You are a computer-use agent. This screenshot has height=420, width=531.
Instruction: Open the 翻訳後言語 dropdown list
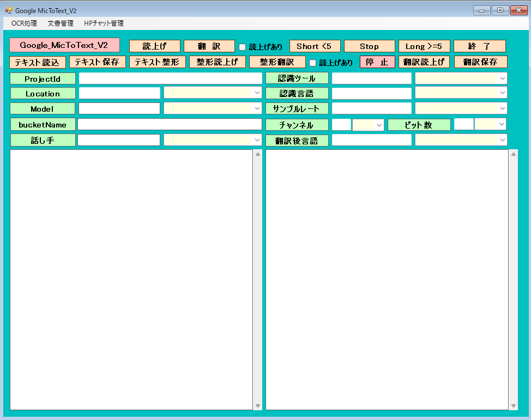(x=502, y=140)
